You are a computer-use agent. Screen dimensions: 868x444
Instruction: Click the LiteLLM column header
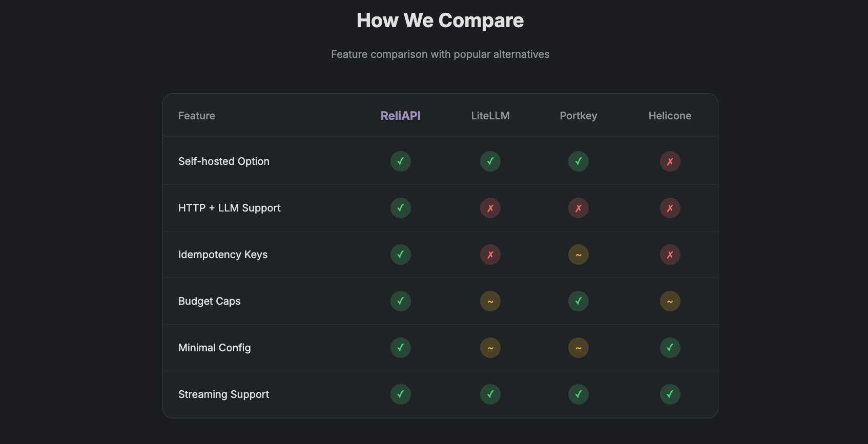[x=490, y=116]
